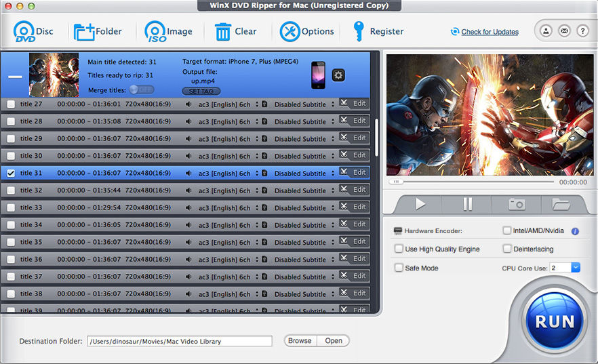Expand the CPU Core Use dropdown
This screenshot has width=598, height=364.
click(576, 268)
